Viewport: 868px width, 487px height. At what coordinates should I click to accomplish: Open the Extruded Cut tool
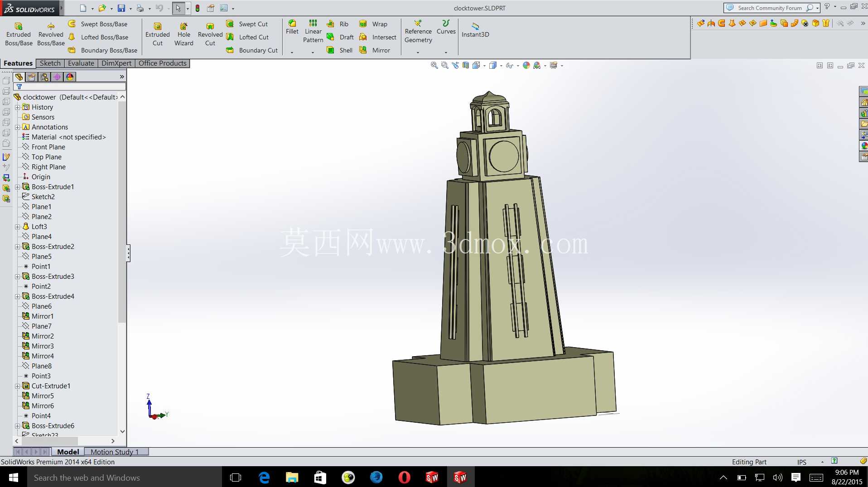tap(158, 34)
